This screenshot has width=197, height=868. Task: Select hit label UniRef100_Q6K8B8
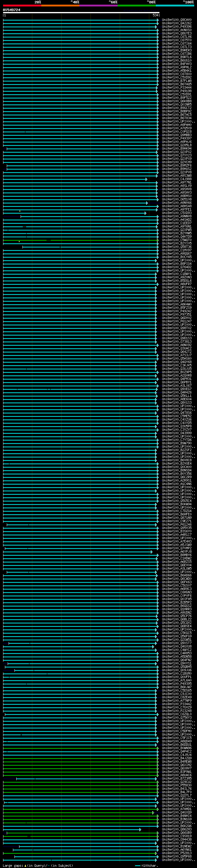click(177, 101)
